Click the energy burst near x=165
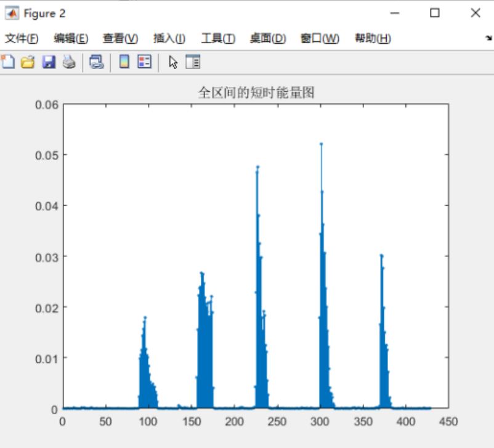This screenshot has height=448, width=494. pyautogui.click(x=204, y=341)
